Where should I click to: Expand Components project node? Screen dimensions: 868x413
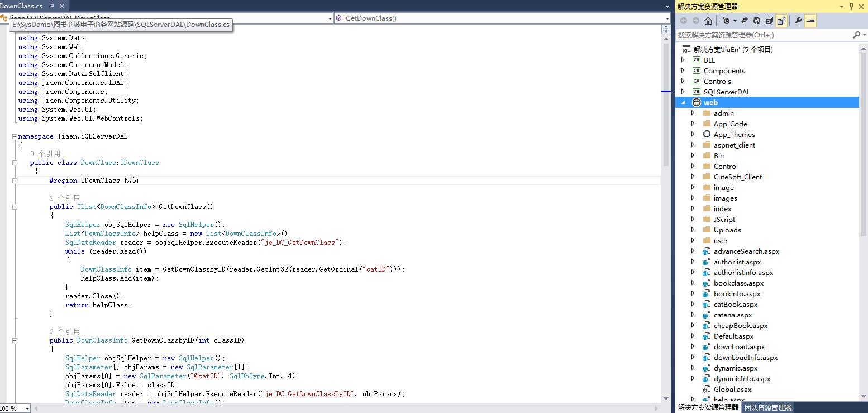tap(683, 70)
